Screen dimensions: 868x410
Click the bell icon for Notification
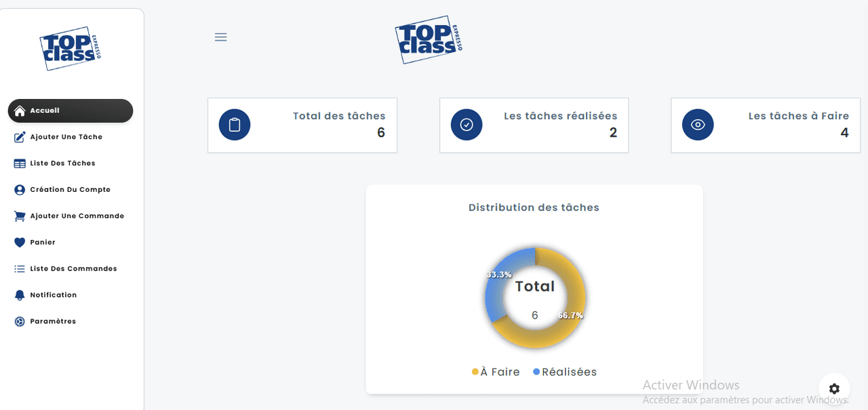point(20,295)
